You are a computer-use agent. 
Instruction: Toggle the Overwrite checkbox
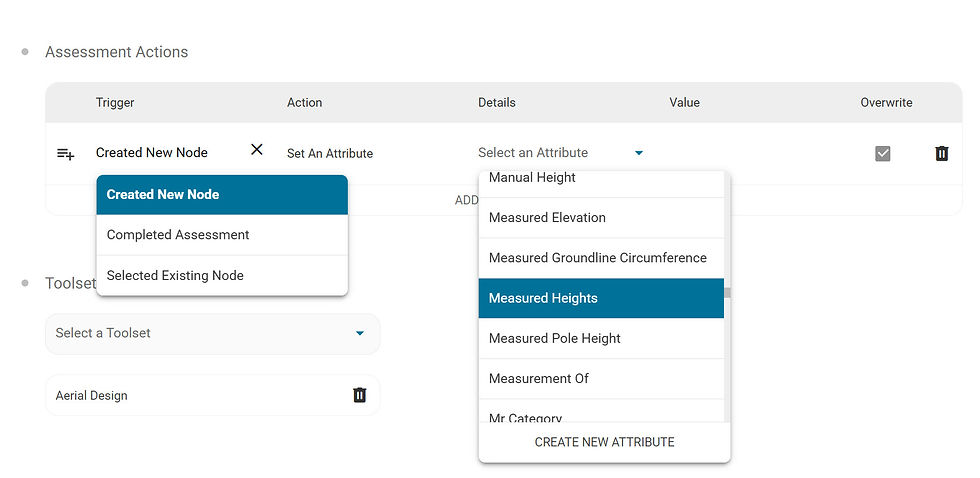(882, 153)
